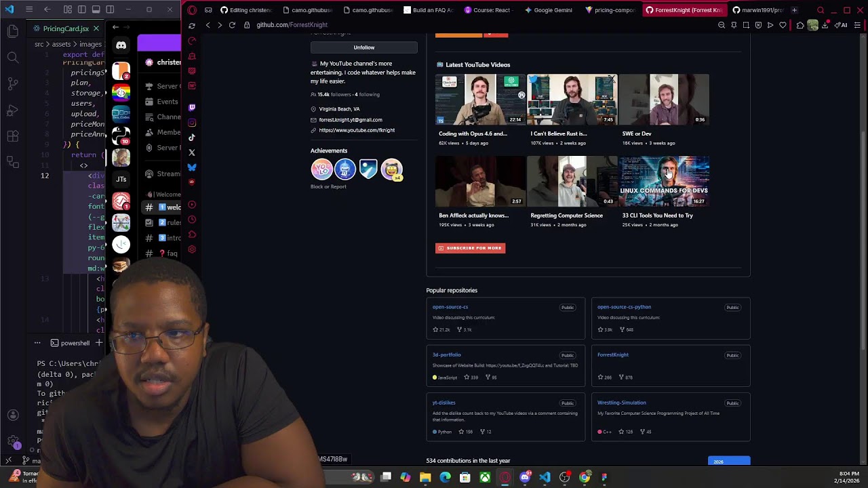Open Source Control icon in VS Code
The image size is (868, 488).
coord(13,84)
